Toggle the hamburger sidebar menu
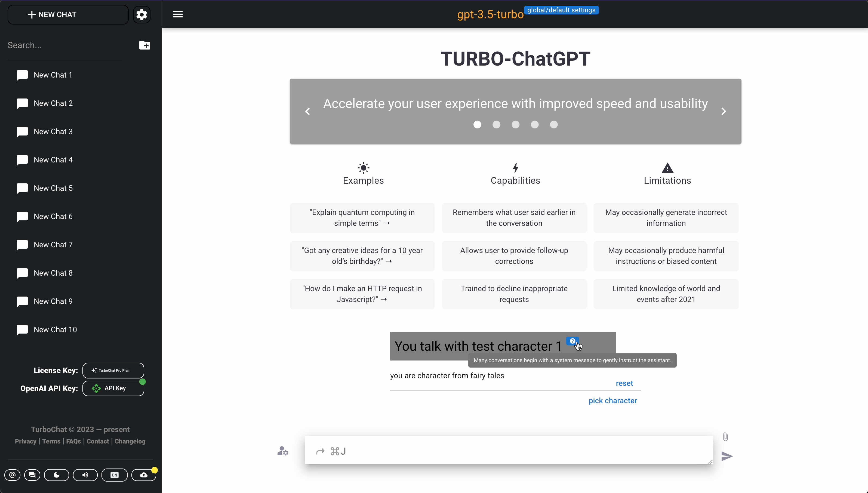 point(178,14)
